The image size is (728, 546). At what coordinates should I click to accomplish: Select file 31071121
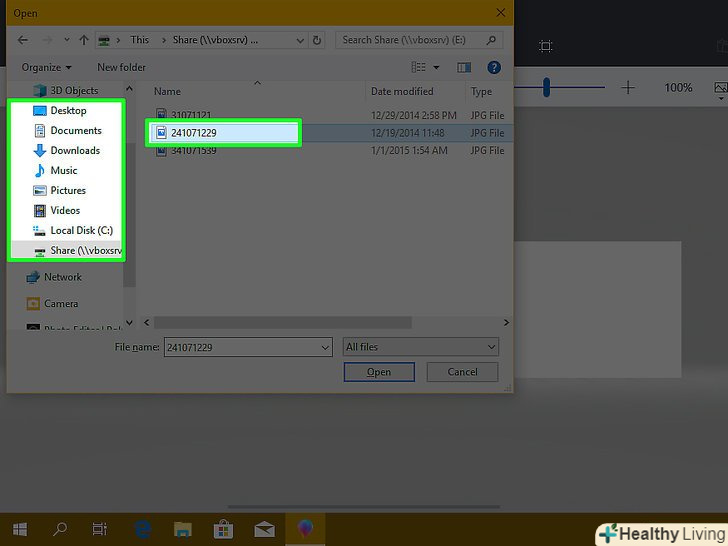191,115
